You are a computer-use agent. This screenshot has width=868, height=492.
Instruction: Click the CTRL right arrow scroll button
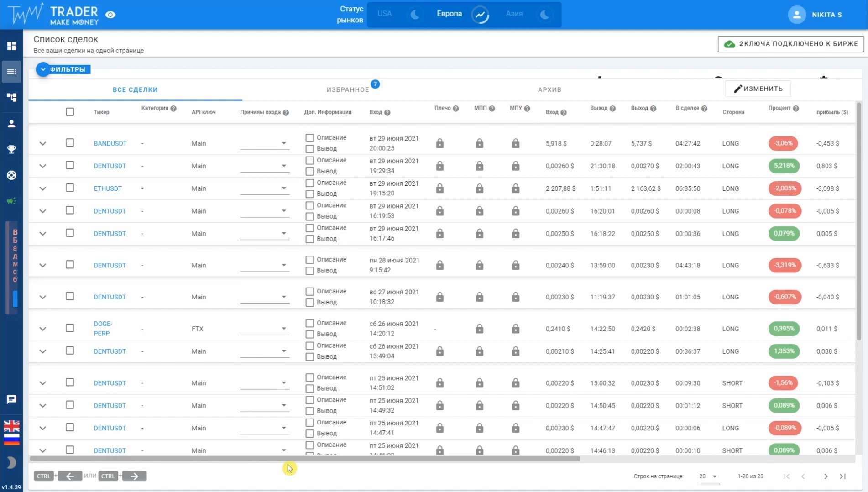tap(134, 476)
